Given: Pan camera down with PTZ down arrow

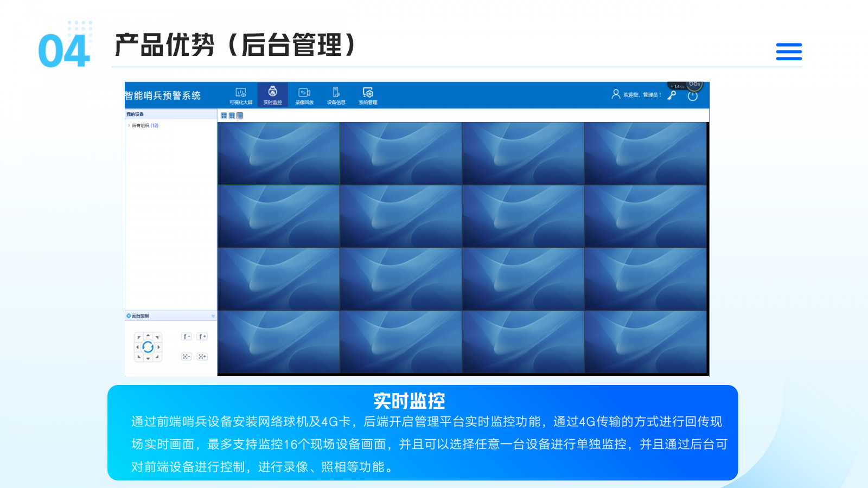Looking at the screenshot, I should pyautogui.click(x=148, y=358).
